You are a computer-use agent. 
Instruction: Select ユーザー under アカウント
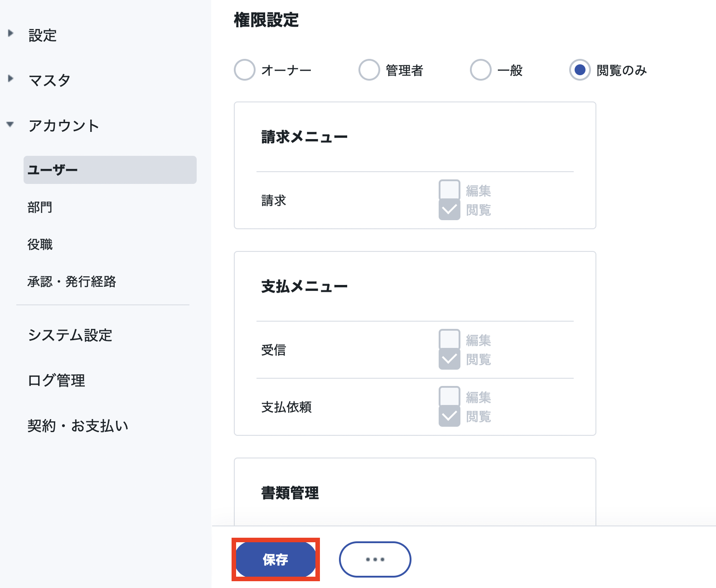tap(110, 170)
